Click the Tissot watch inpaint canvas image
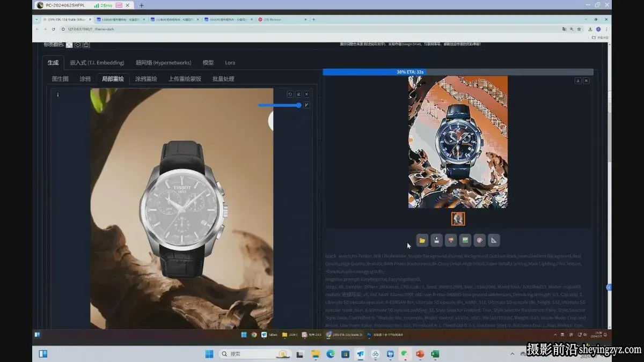This screenshot has width=644, height=362. pos(182,208)
